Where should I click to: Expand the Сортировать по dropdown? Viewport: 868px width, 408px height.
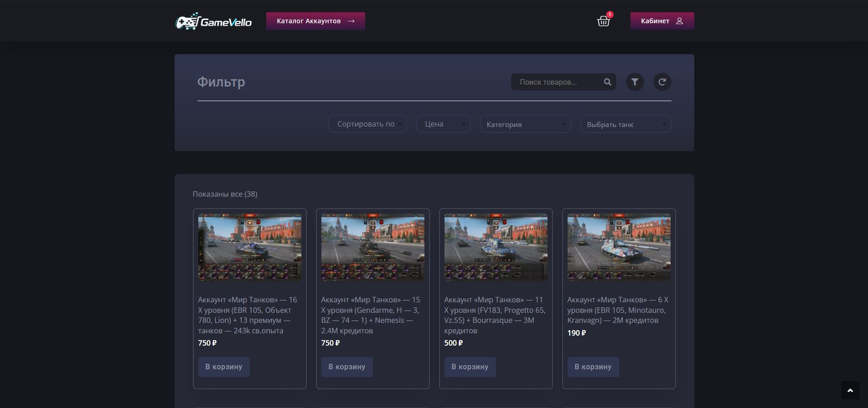coord(367,124)
